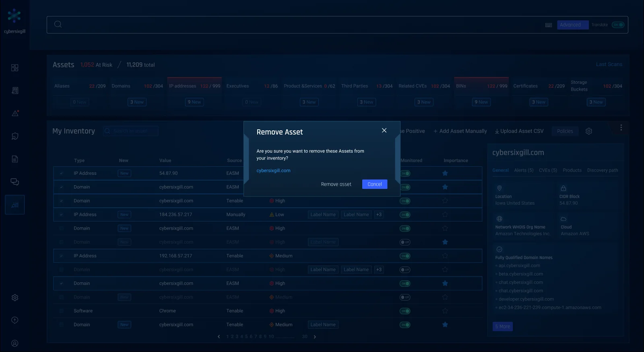Check the Chrome software row checkbox
644x352 pixels.
(62, 311)
